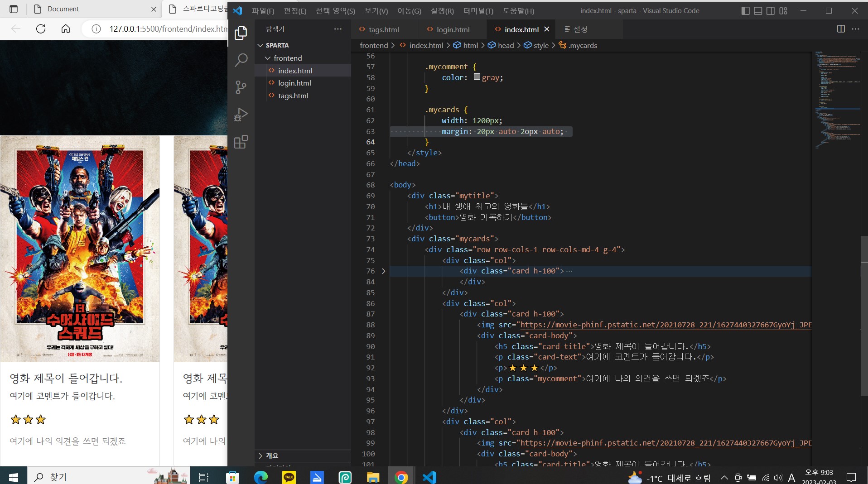The width and height of the screenshot is (868, 484).
Task: Open tags.html from the file explorer
Action: coord(303,96)
